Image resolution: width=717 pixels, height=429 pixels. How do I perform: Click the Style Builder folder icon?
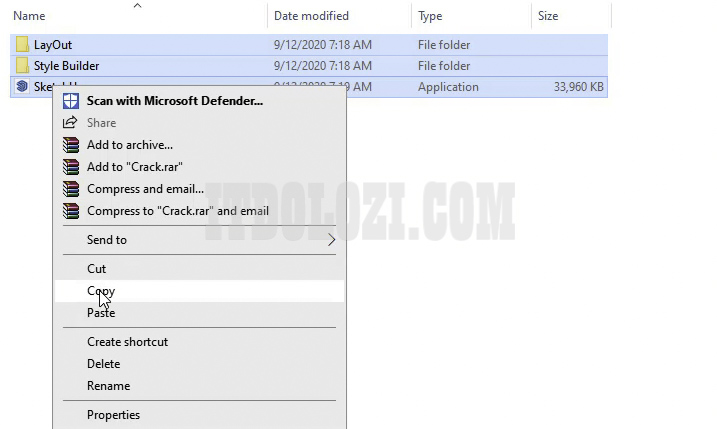click(x=22, y=66)
